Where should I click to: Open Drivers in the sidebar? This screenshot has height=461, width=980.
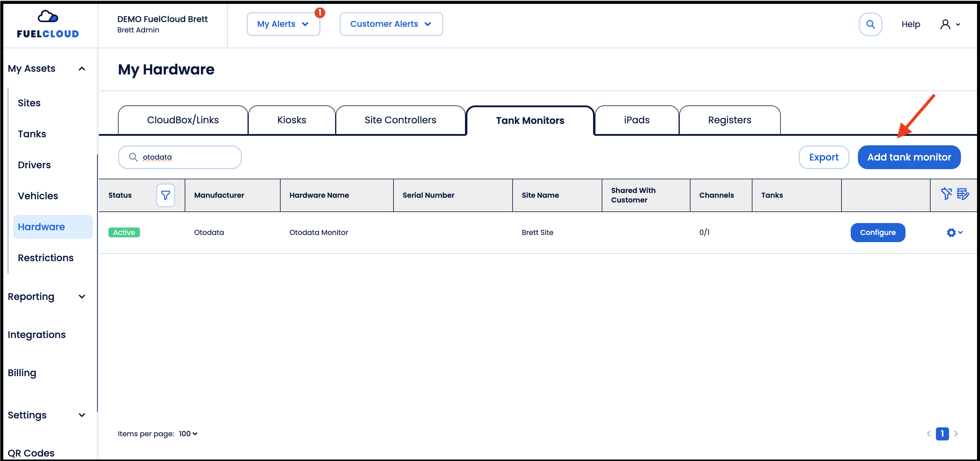click(x=34, y=165)
